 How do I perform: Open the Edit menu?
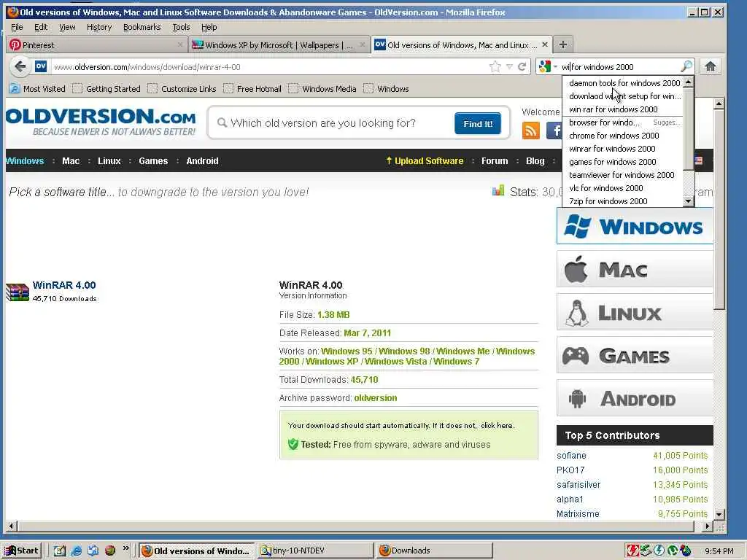41,27
